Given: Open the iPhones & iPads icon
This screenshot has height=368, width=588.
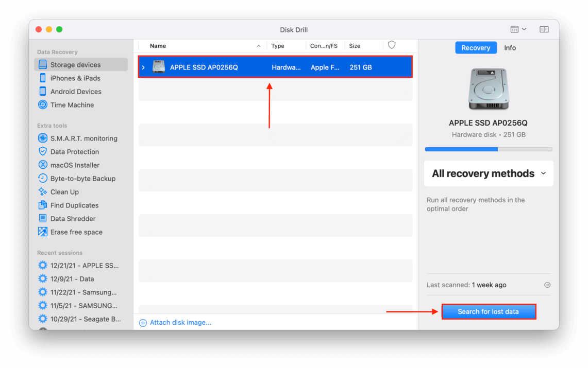Looking at the screenshot, I should pos(43,78).
